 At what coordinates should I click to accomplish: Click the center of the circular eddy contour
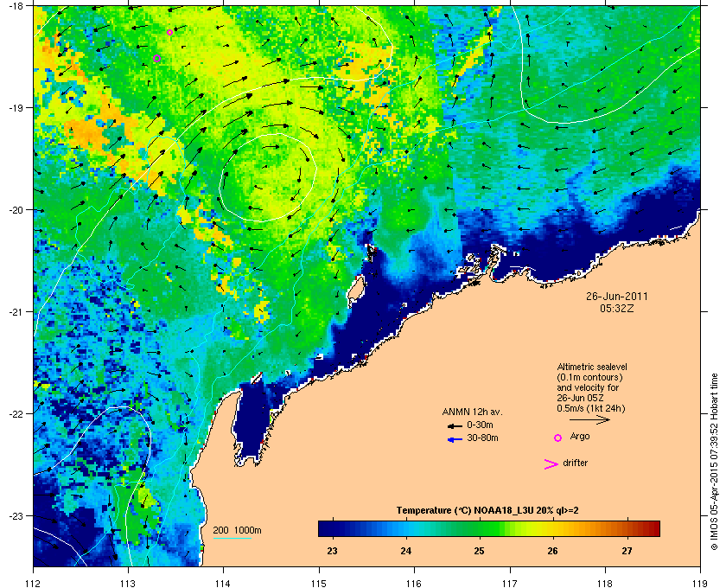(x=268, y=177)
